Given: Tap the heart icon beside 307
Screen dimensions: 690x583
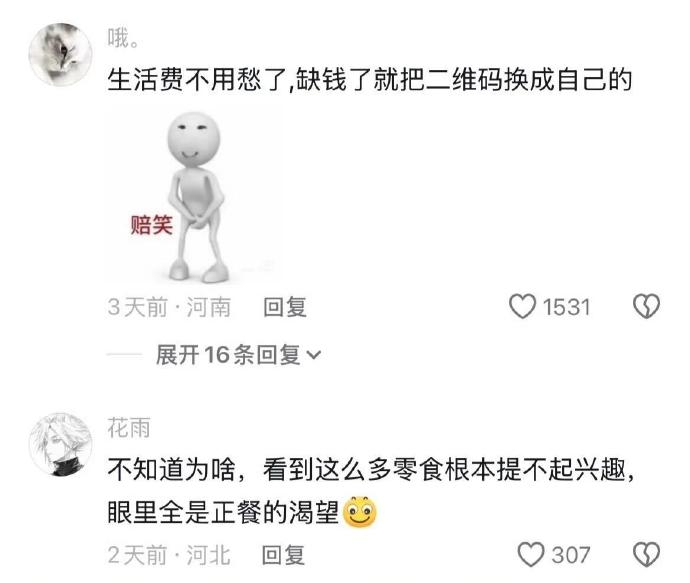Looking at the screenshot, I should (531, 554).
